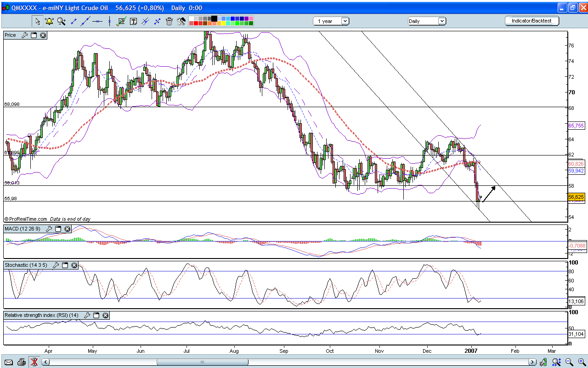Click the Indicator/Backtest button
This screenshot has height=368, width=588.
531,21
